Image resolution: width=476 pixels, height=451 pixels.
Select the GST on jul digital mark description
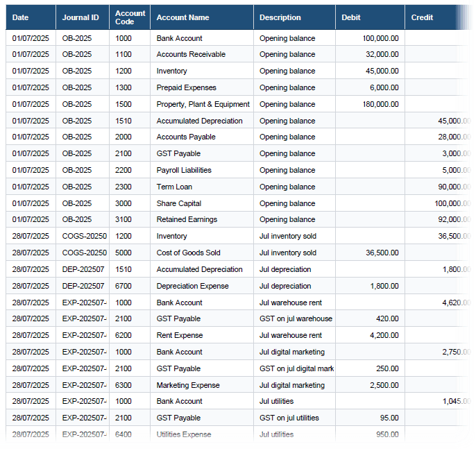(296, 368)
